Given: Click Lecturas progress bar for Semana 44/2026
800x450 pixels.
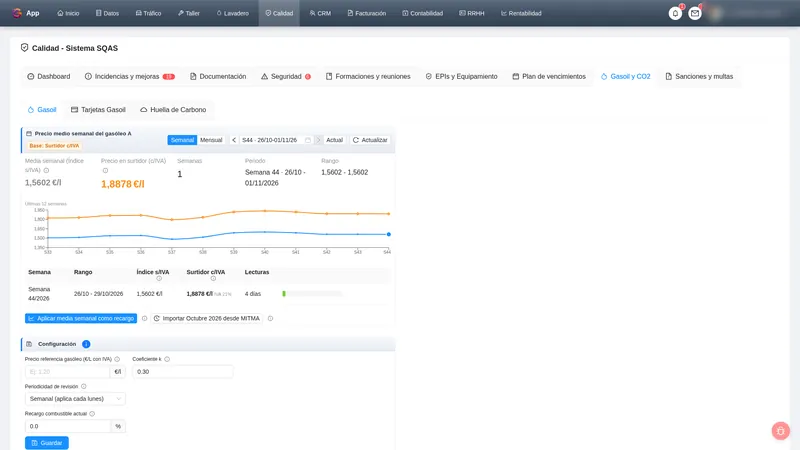Looking at the screenshot, I should click(312, 294).
